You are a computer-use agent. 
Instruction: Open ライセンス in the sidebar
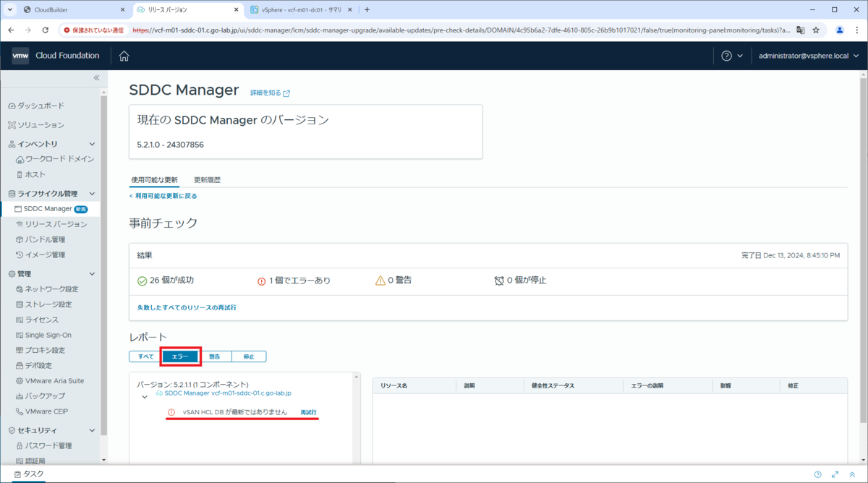pyautogui.click(x=37, y=320)
